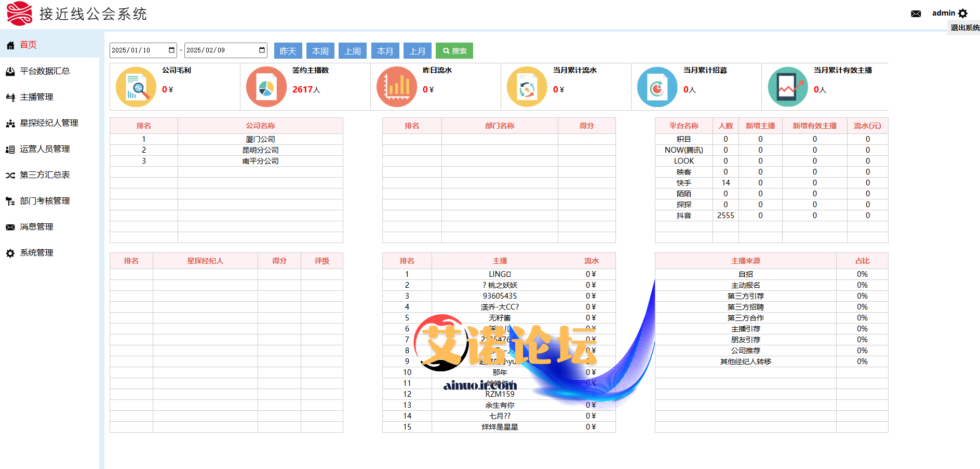
Task: Click the home icon beside 首页
Action: pyautogui.click(x=10, y=45)
